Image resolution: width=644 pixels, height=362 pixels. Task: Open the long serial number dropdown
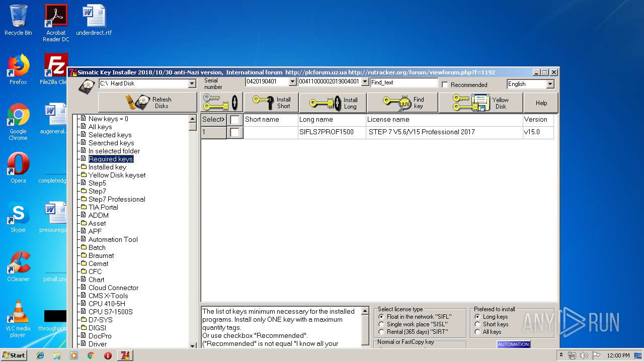[365, 81]
